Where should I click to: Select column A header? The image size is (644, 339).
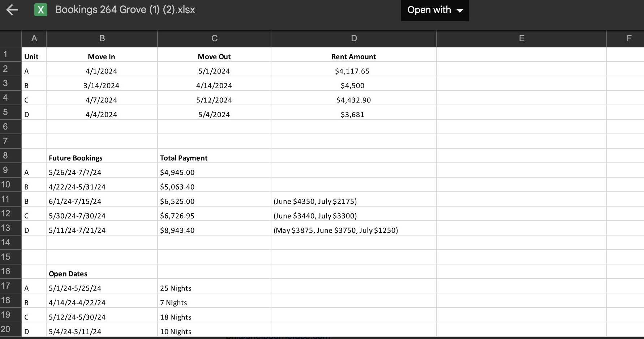pos(34,38)
